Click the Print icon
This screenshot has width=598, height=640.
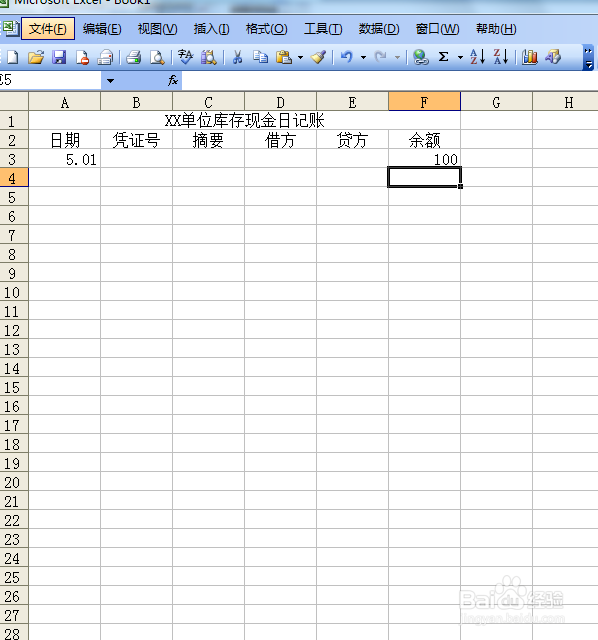coord(133,57)
